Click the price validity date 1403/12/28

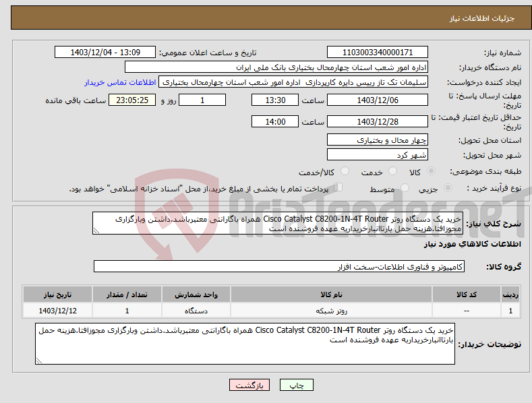[378, 121]
